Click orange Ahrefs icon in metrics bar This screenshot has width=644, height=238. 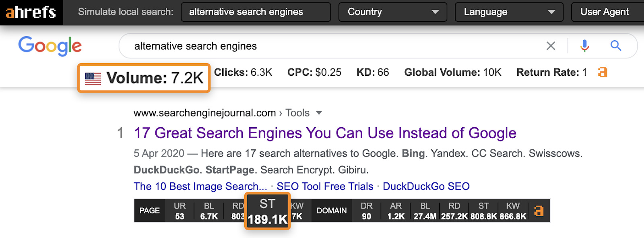539,211
